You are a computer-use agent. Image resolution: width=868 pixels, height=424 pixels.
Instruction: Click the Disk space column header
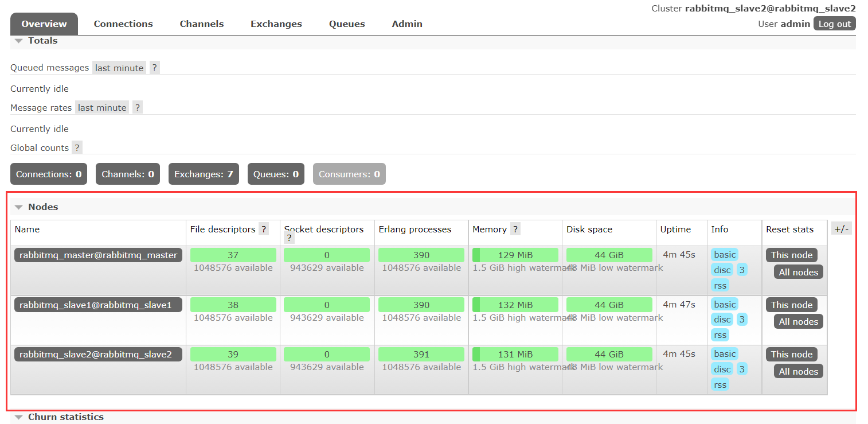coord(589,229)
